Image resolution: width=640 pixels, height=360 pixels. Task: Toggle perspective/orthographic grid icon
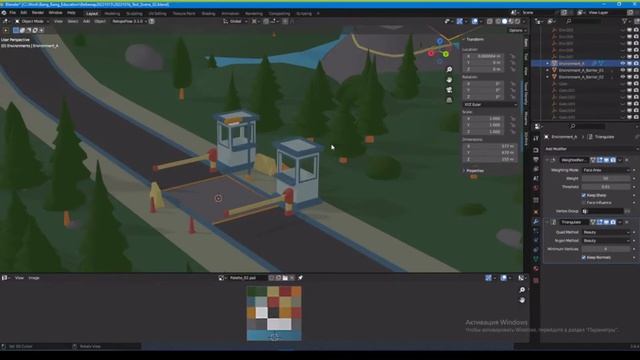tap(449, 100)
